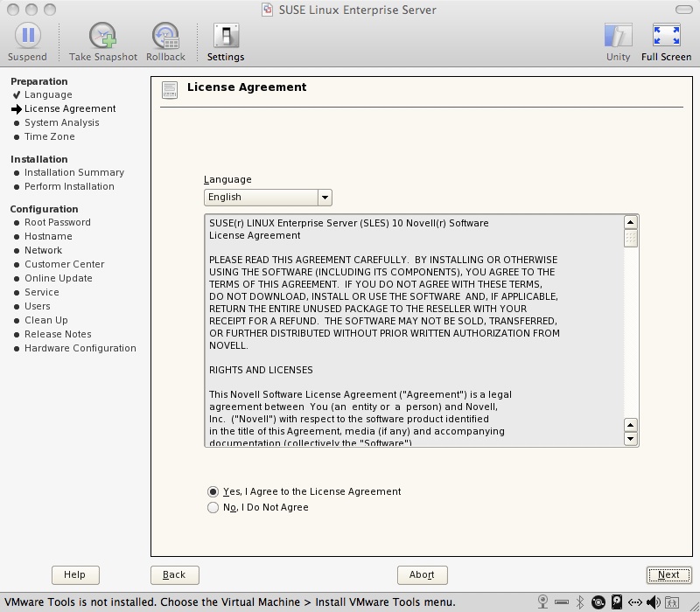
Task: Click the Network step
Action: tap(43, 250)
